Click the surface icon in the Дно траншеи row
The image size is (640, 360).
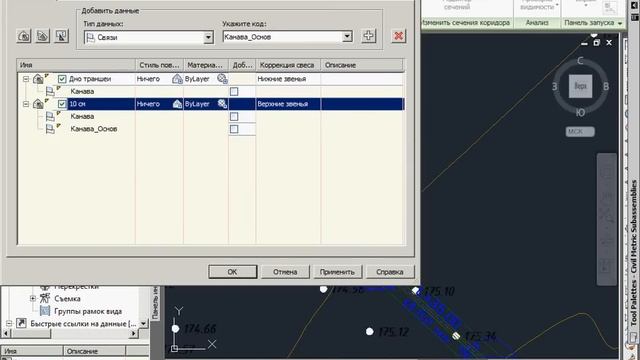click(x=38, y=79)
